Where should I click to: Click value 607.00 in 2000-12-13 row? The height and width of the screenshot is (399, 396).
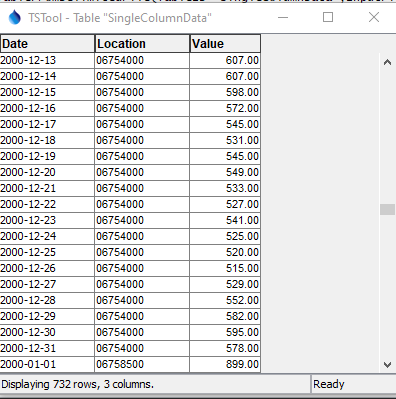point(225,60)
